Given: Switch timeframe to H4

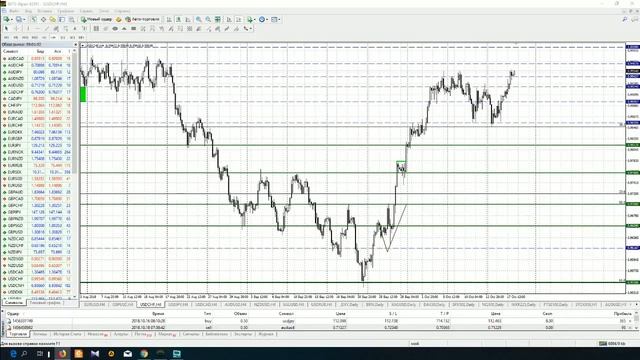Looking at the screenshot, I should pyautogui.click(x=53, y=37).
